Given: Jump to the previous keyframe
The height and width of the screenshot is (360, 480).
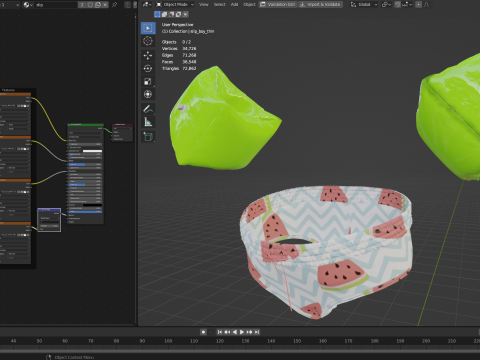Looking at the screenshot, I should coord(227,332).
